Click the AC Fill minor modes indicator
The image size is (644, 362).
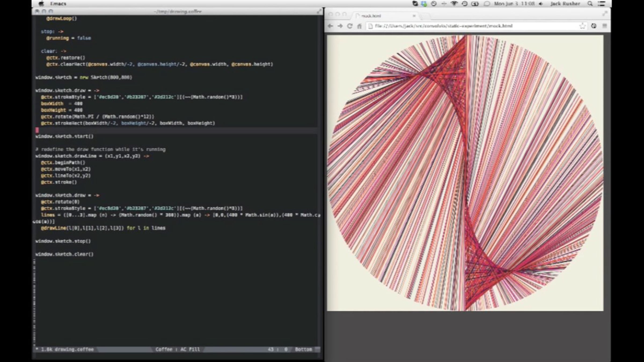click(x=190, y=349)
